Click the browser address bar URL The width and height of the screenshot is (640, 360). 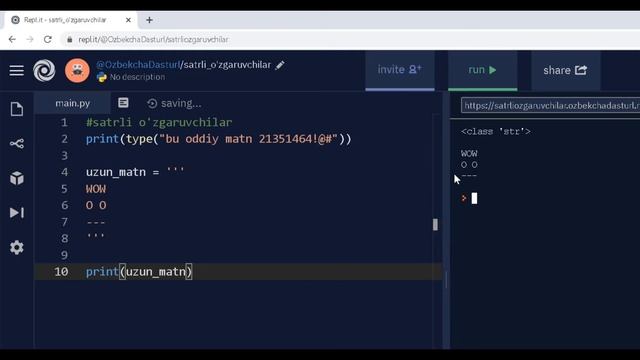click(x=153, y=40)
